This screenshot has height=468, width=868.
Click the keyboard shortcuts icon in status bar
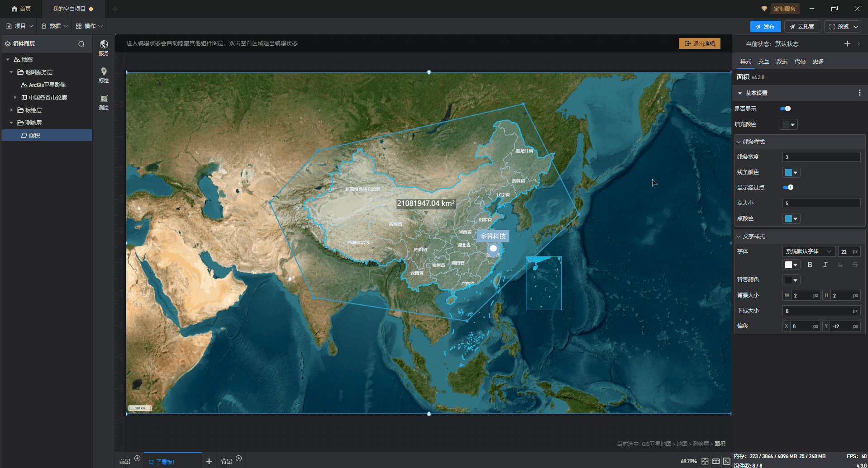(x=716, y=461)
